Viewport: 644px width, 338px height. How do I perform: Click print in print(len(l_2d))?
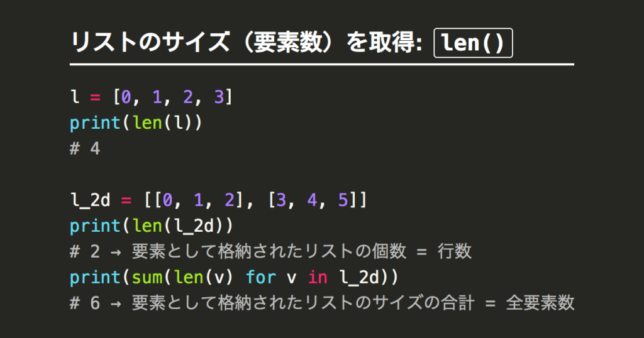95,226
